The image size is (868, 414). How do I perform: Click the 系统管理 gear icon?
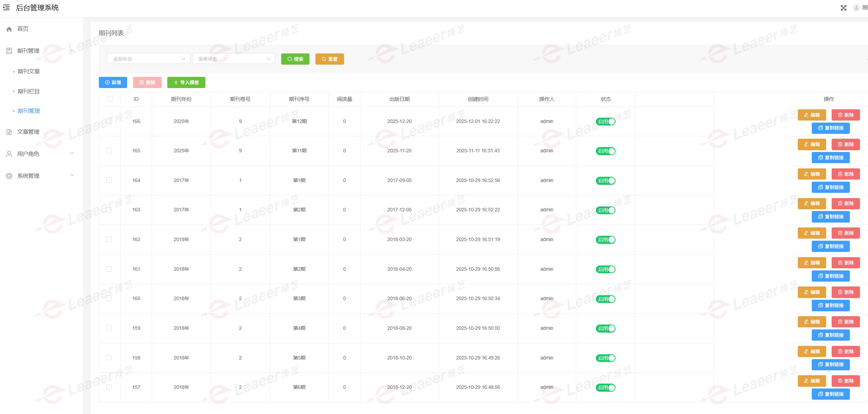tap(9, 176)
